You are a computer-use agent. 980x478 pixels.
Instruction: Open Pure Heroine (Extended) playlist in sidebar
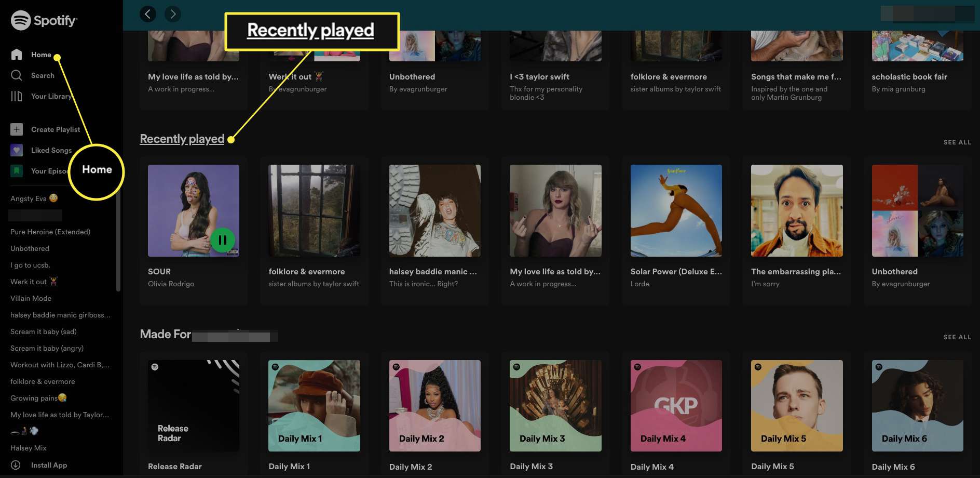[50, 232]
